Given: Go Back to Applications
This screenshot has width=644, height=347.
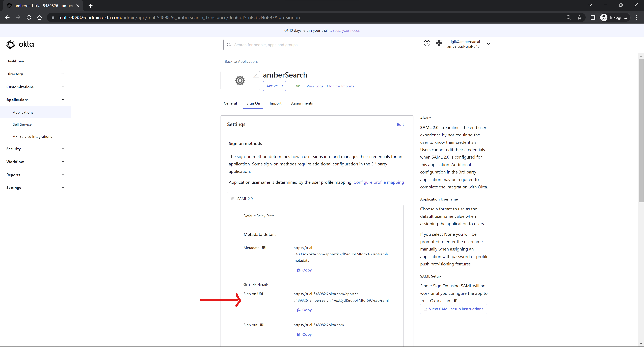Looking at the screenshot, I should pyautogui.click(x=239, y=62).
